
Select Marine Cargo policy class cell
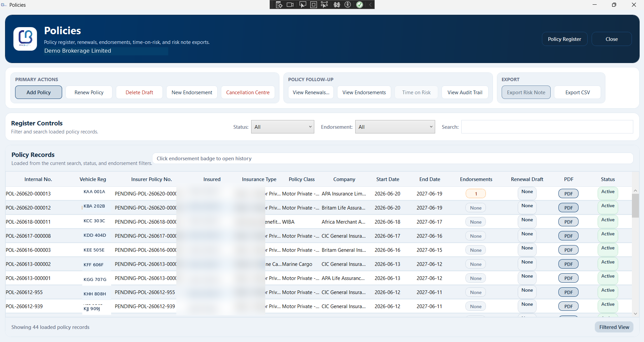297,264
